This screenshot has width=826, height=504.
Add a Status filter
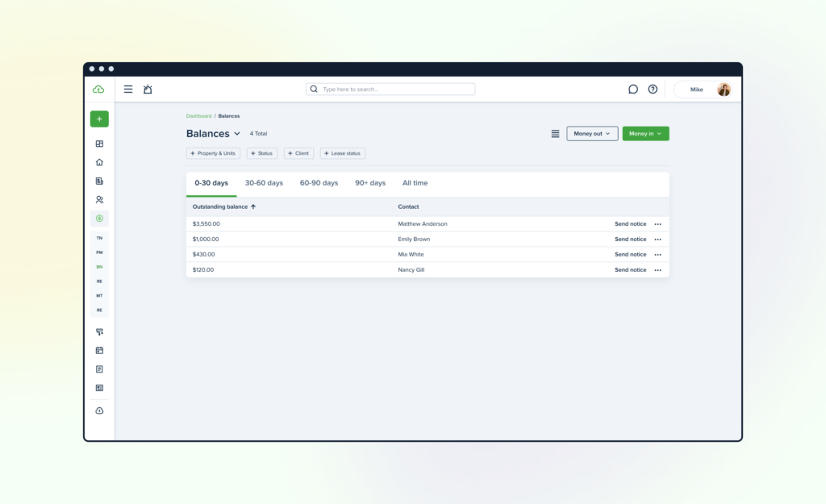(x=262, y=153)
